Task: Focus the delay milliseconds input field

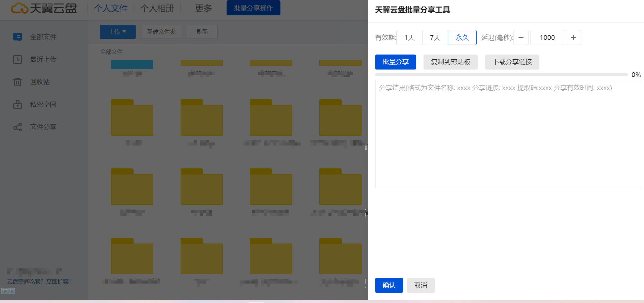Action: pyautogui.click(x=547, y=37)
